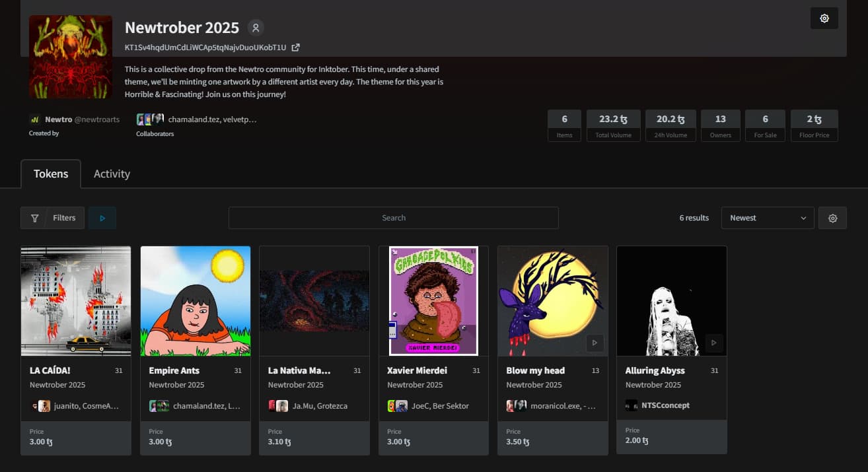This screenshot has height=472, width=868.
Task: Click the funnel Filters icon
Action: click(35, 218)
